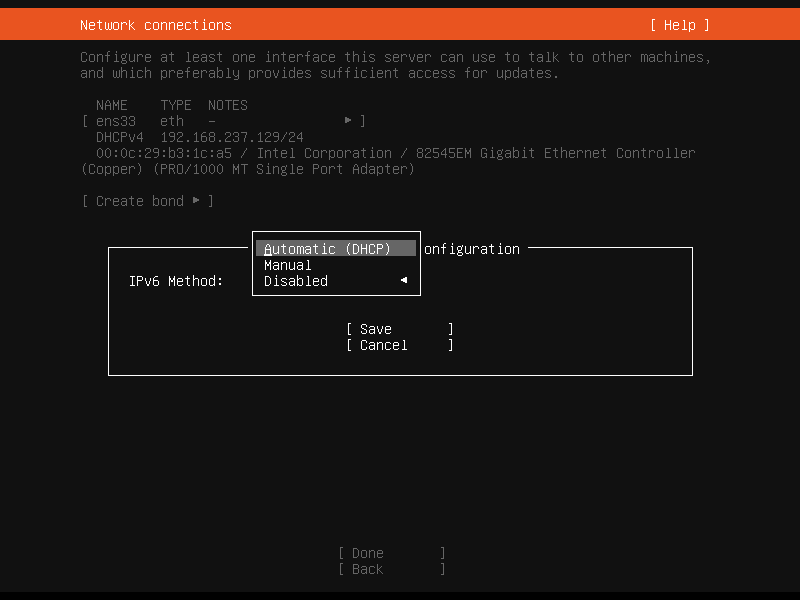The width and height of the screenshot is (800, 600).
Task: Click the Network connections title
Action: point(156,25)
